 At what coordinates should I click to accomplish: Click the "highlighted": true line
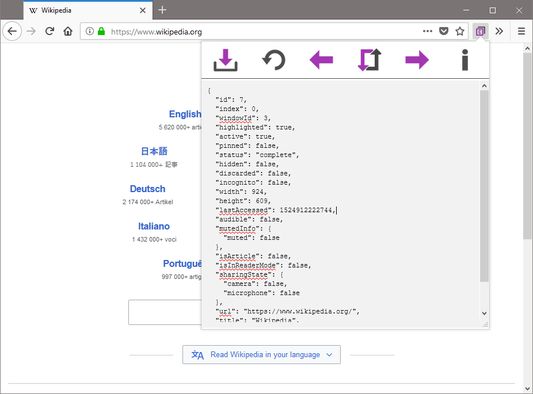(x=255, y=127)
